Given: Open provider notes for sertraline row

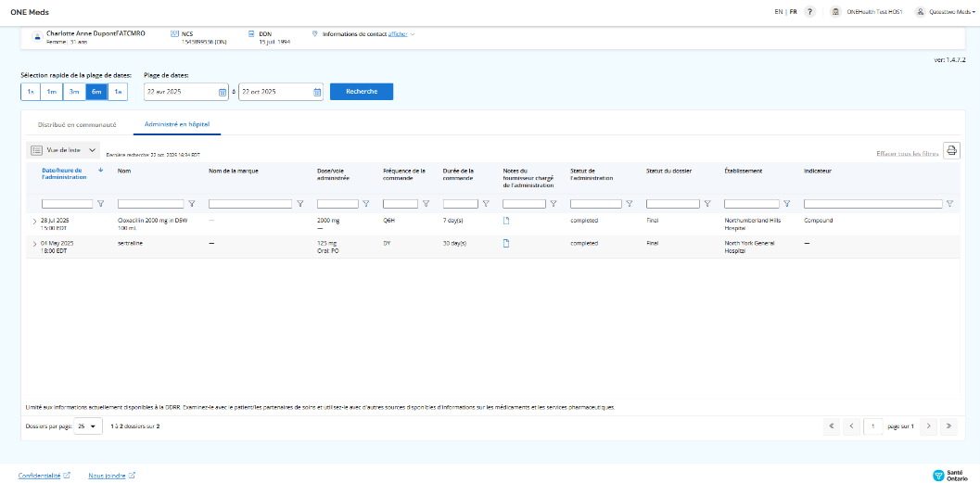Looking at the screenshot, I should (x=506, y=243).
